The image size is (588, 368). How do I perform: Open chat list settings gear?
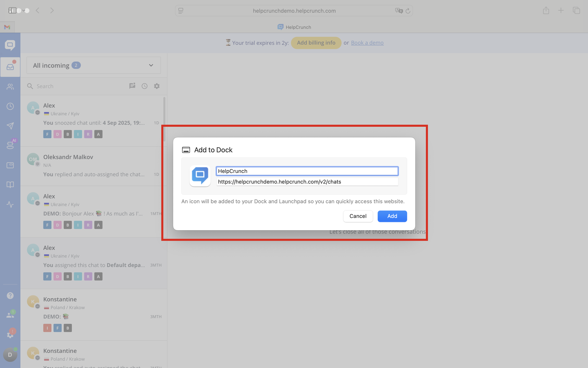157,86
